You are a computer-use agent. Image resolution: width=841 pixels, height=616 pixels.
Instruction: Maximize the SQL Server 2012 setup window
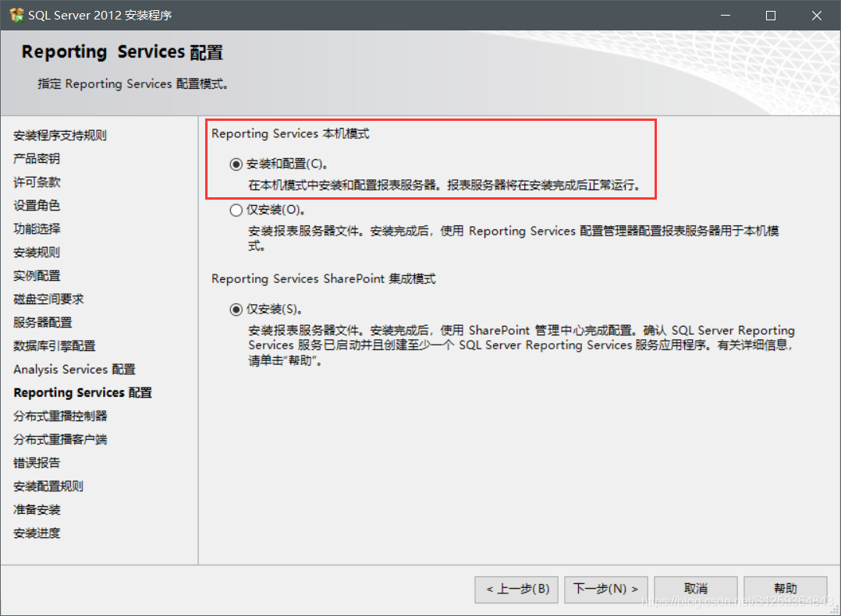(x=771, y=16)
